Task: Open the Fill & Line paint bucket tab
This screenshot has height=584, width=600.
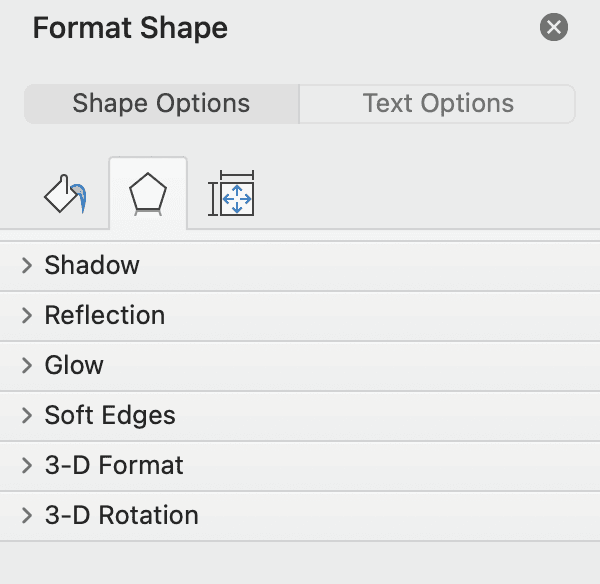Action: coord(64,194)
